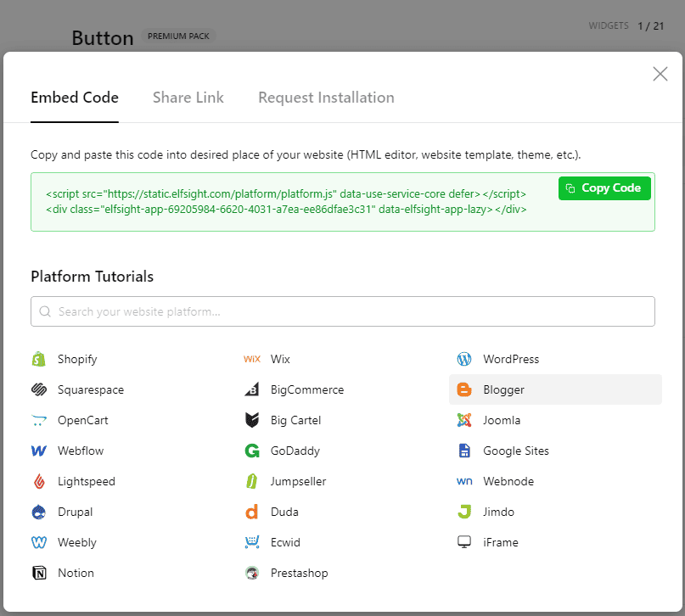The width and height of the screenshot is (685, 616).
Task: Open the Ecwid tutorial link
Action: click(285, 542)
